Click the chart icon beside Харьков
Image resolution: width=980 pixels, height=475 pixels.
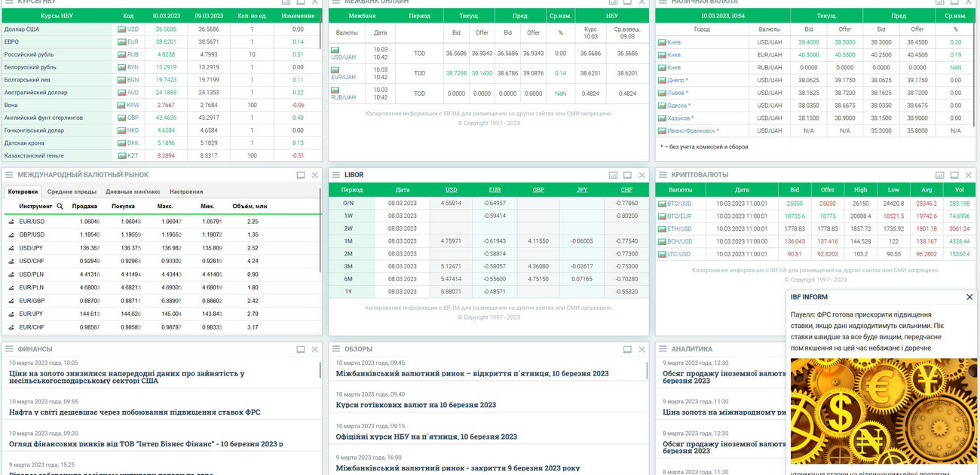click(x=663, y=118)
